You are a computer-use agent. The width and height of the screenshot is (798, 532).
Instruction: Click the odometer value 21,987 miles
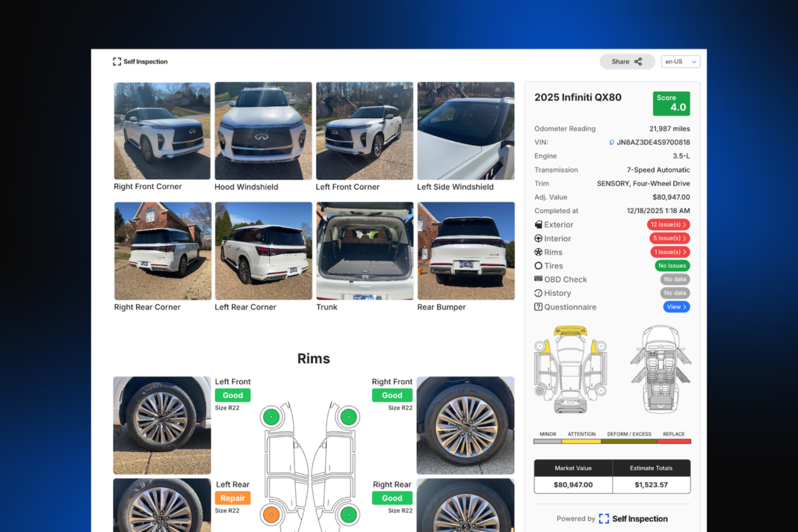pyautogui.click(x=669, y=129)
